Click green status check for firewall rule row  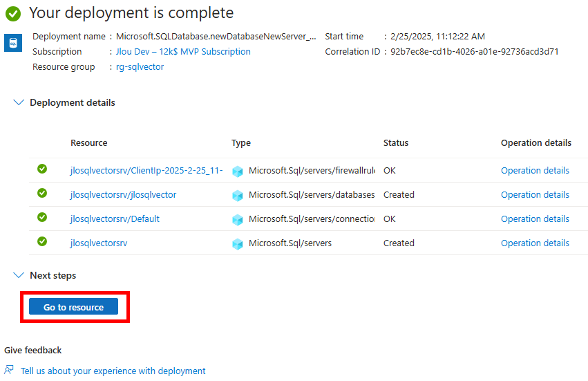point(42,169)
